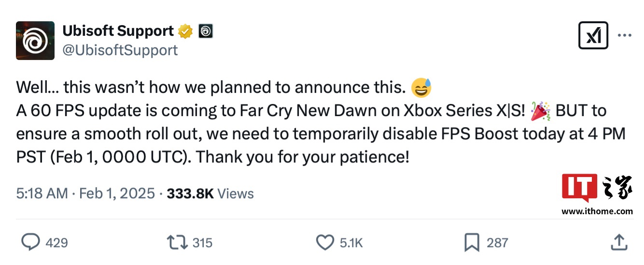Bookmark the post with the bookmark icon
This screenshot has width=644, height=265.
(x=471, y=242)
